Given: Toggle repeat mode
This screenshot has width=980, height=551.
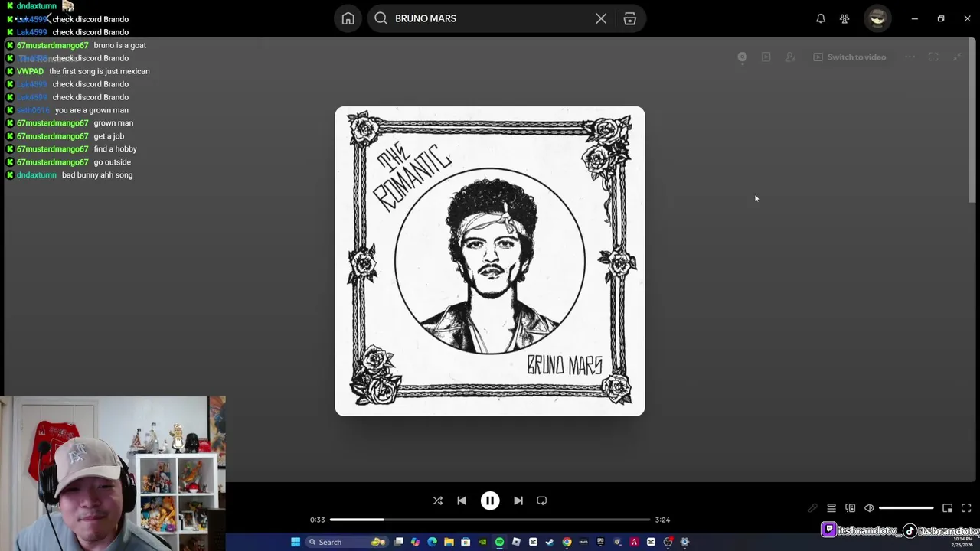Looking at the screenshot, I should [x=542, y=500].
